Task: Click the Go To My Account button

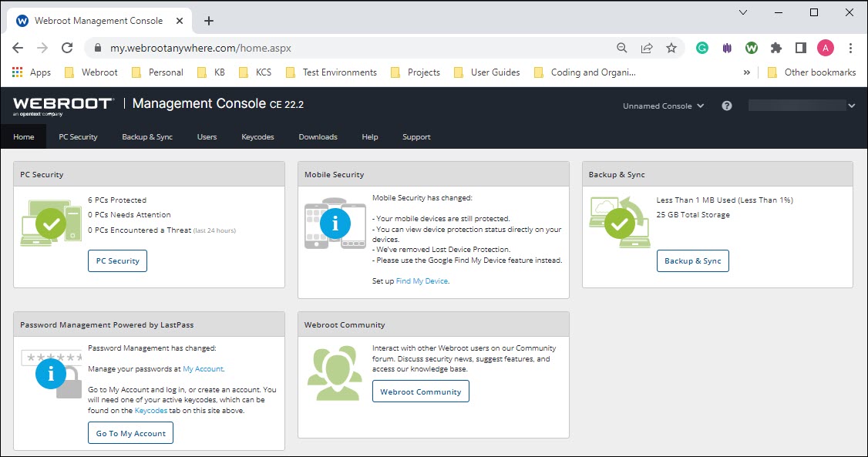Action: pyautogui.click(x=130, y=434)
